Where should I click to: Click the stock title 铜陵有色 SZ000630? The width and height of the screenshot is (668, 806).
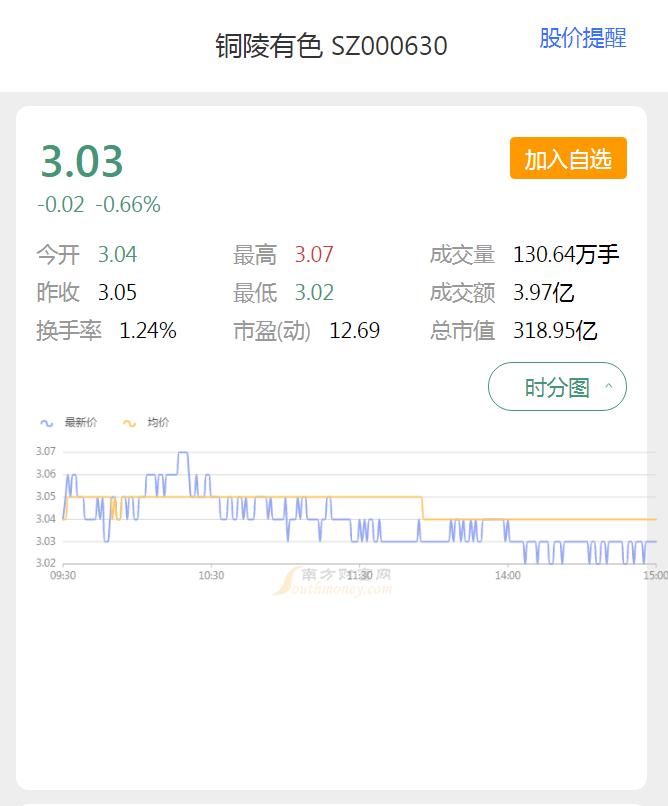coord(331,46)
